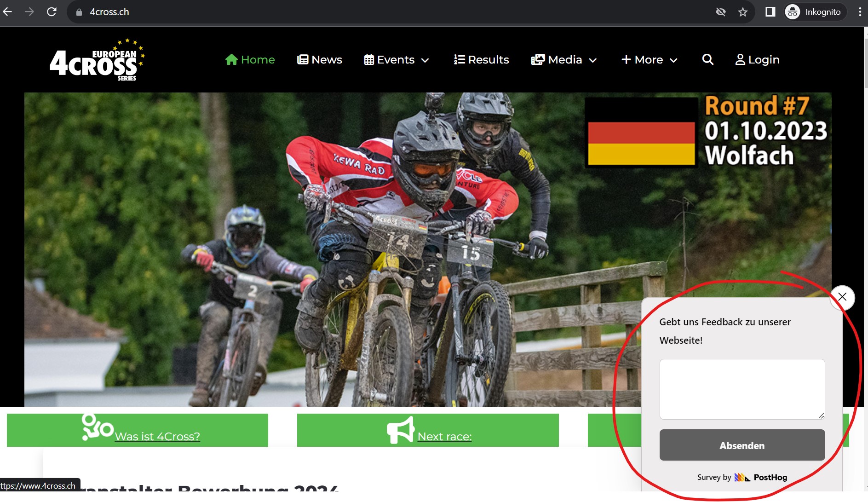Click the 4Cross European Series logo

click(97, 60)
